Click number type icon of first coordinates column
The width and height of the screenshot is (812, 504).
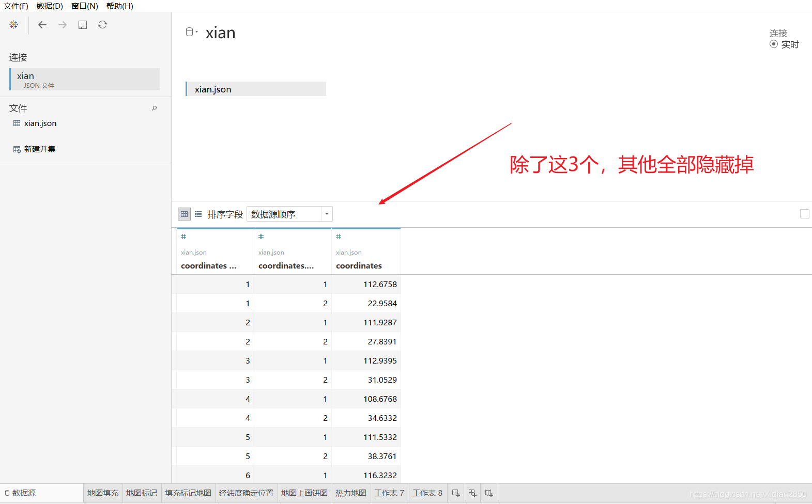coord(183,237)
